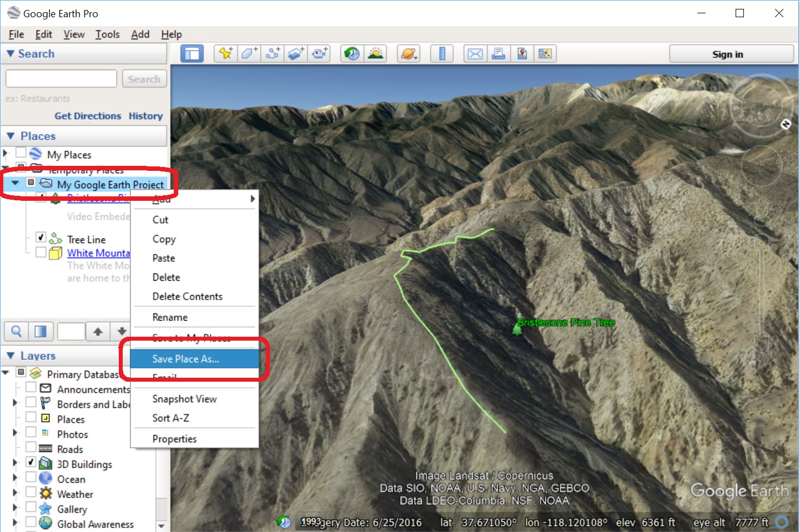
Task: Enable the Global Awareness layer checkbox
Action: 31,521
